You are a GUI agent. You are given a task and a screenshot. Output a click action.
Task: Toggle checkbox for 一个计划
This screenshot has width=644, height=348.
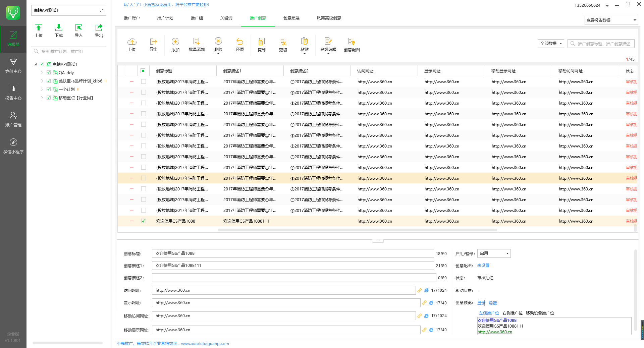pyautogui.click(x=49, y=89)
